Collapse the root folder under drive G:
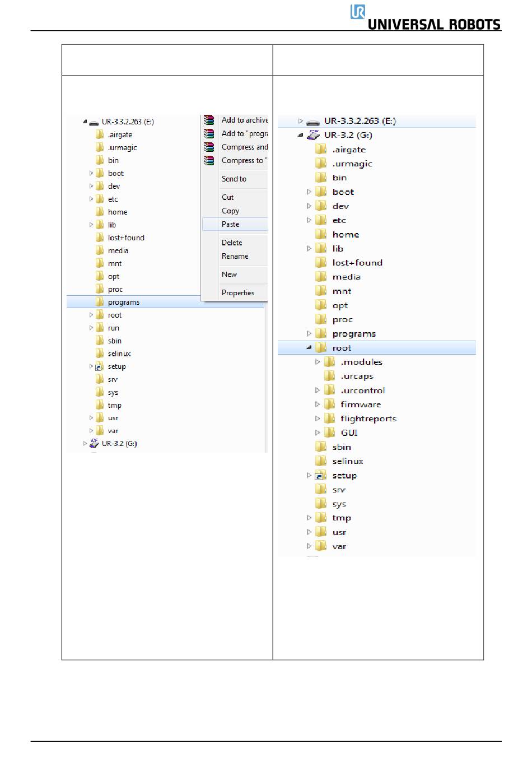The width and height of the screenshot is (532, 772). [309, 348]
